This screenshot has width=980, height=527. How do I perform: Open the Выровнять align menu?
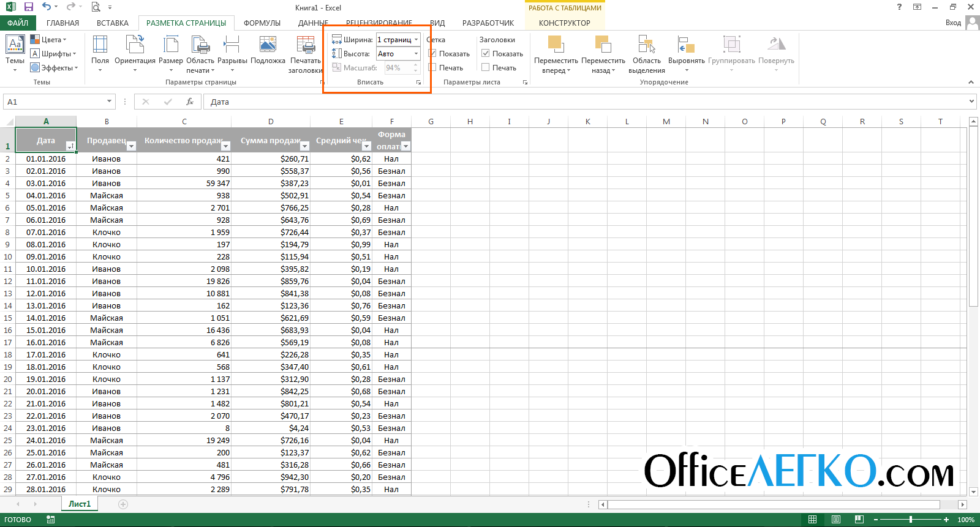687,54
